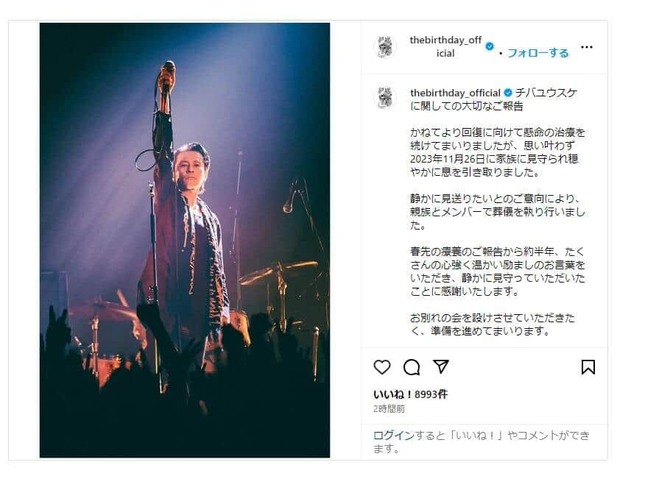Screen dimensions: 645x490
Task: Share the post with the paper plane icon
Action: pos(441,366)
